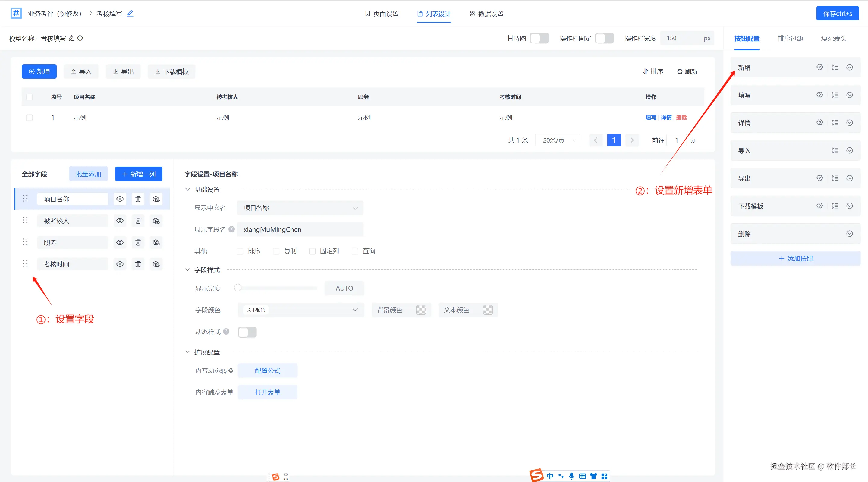The width and height of the screenshot is (868, 482).
Task: Enable the 固定列 checkbox
Action: click(x=312, y=251)
